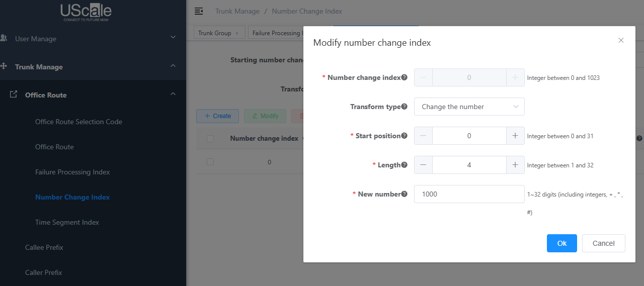Open Caller Prefix in sidebar
The image size is (644, 286).
(x=44, y=272)
